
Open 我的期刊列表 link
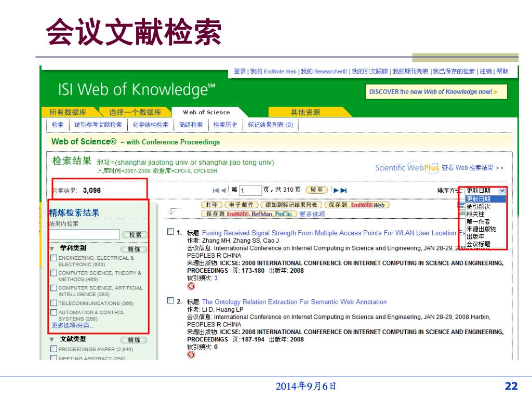410,71
